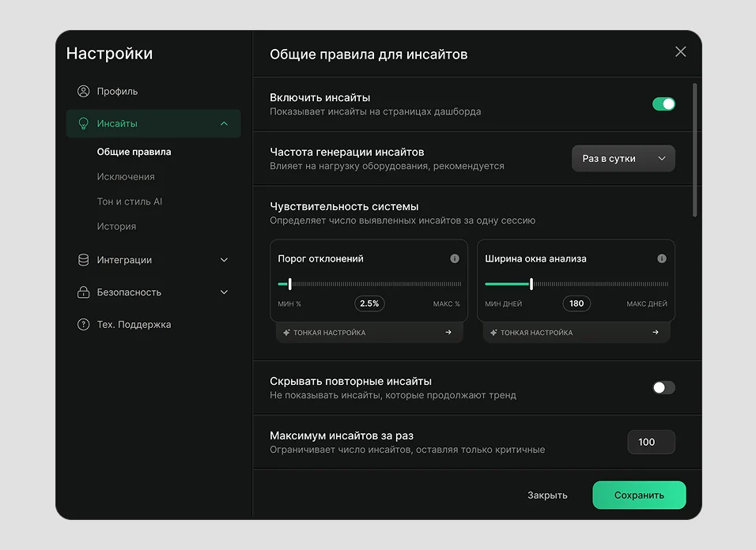Click the Чувствительность системы heading
The width and height of the screenshot is (756, 550).
[344, 206]
